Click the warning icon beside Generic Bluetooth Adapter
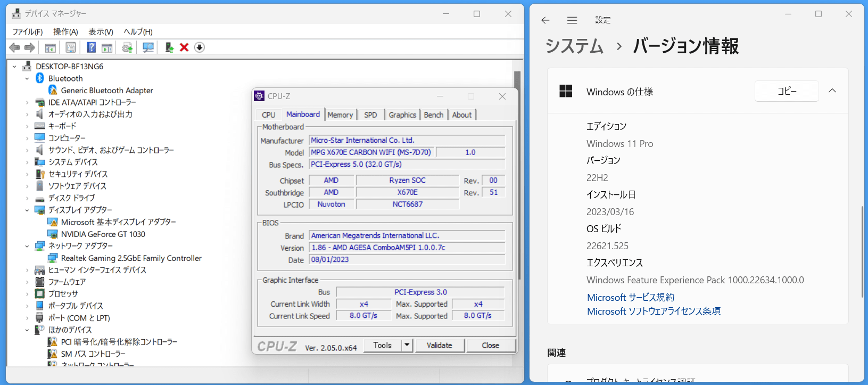Image resolution: width=868 pixels, height=385 pixels. (53, 91)
